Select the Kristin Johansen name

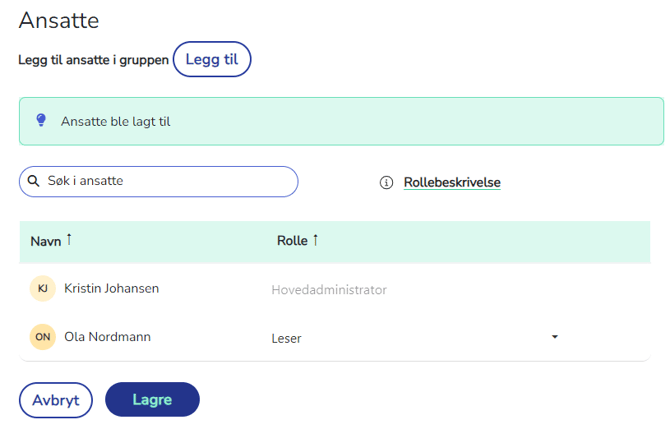point(112,288)
